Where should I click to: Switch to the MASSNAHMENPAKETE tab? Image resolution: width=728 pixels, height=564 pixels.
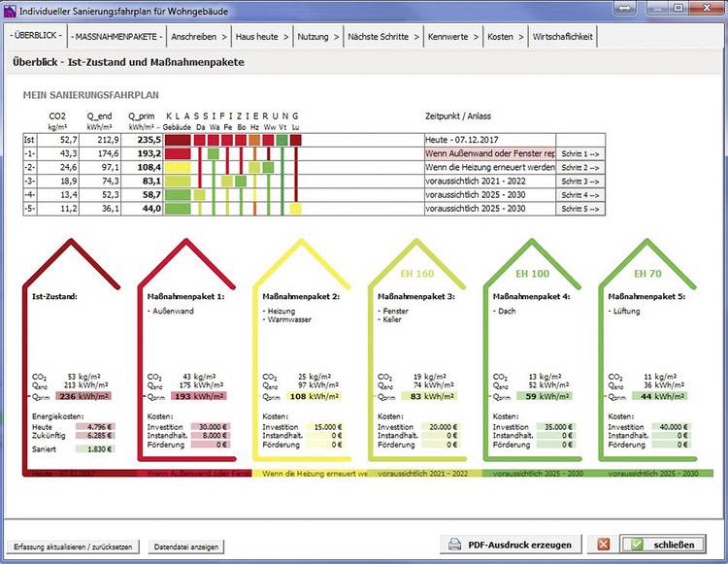coord(114,37)
